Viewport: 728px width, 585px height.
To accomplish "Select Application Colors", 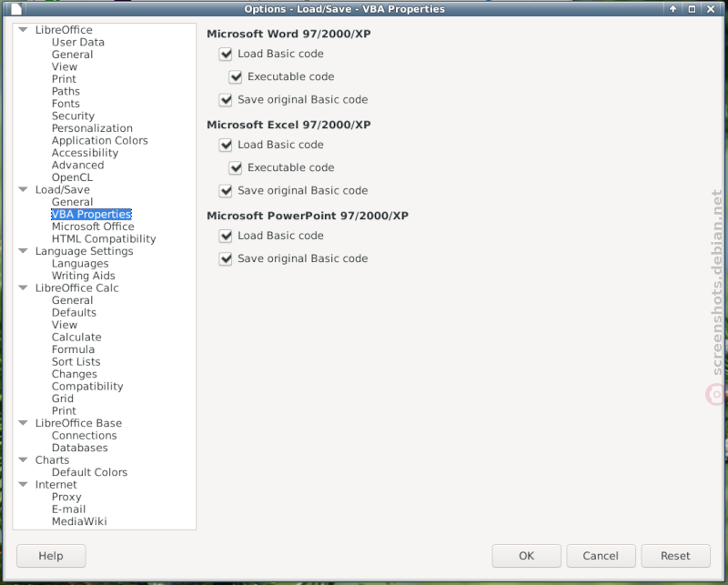I will [100, 141].
